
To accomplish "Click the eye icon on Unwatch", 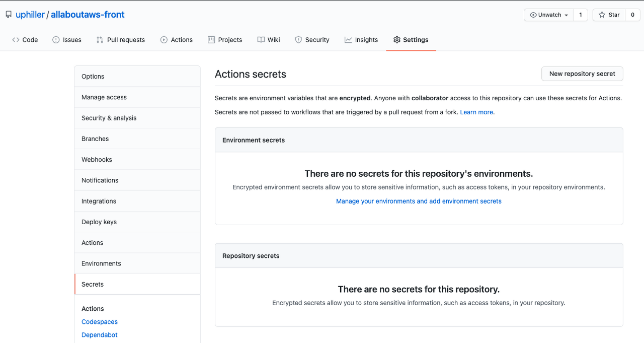I will coord(533,15).
